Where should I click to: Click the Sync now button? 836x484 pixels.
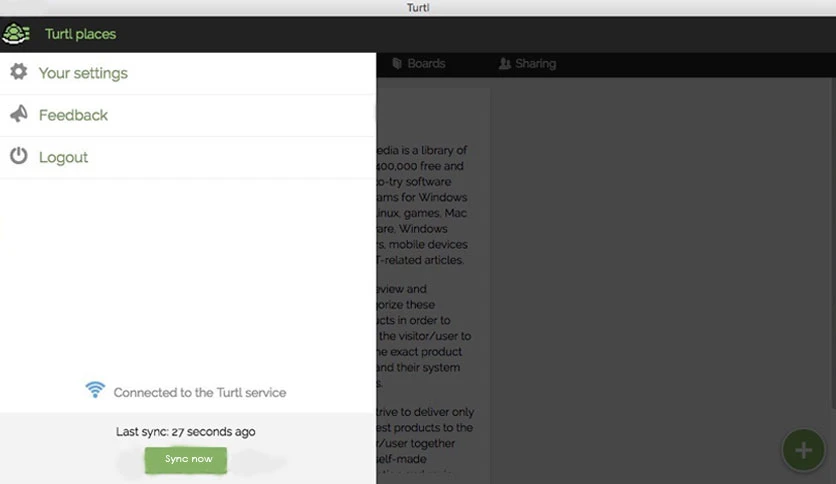point(186,460)
